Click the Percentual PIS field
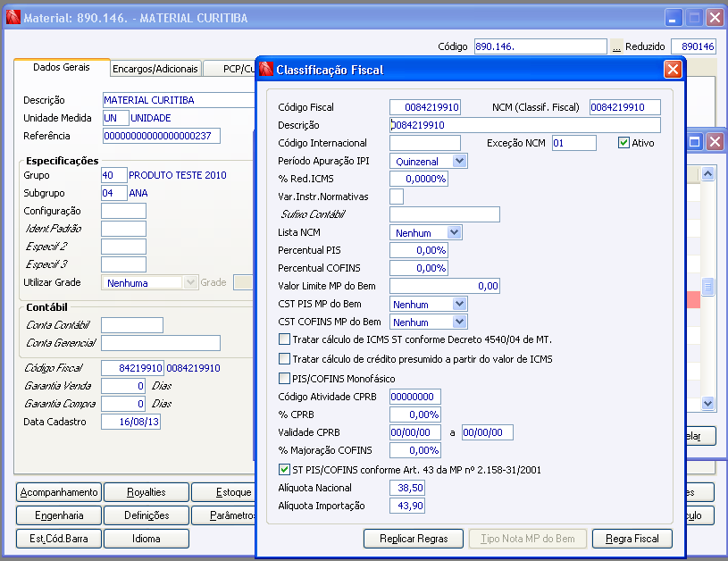This screenshot has width=728, height=561. pyautogui.click(x=419, y=250)
